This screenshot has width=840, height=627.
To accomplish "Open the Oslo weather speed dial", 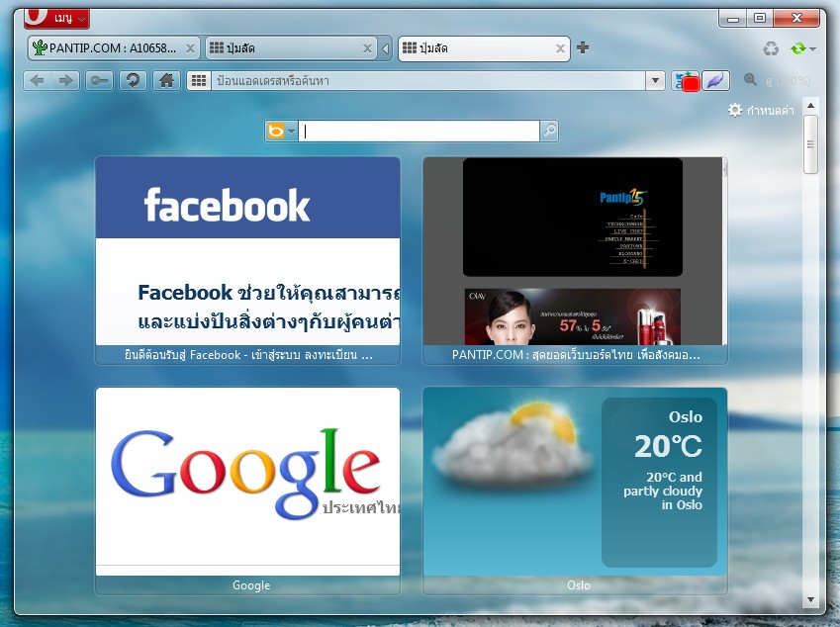I will click(575, 491).
